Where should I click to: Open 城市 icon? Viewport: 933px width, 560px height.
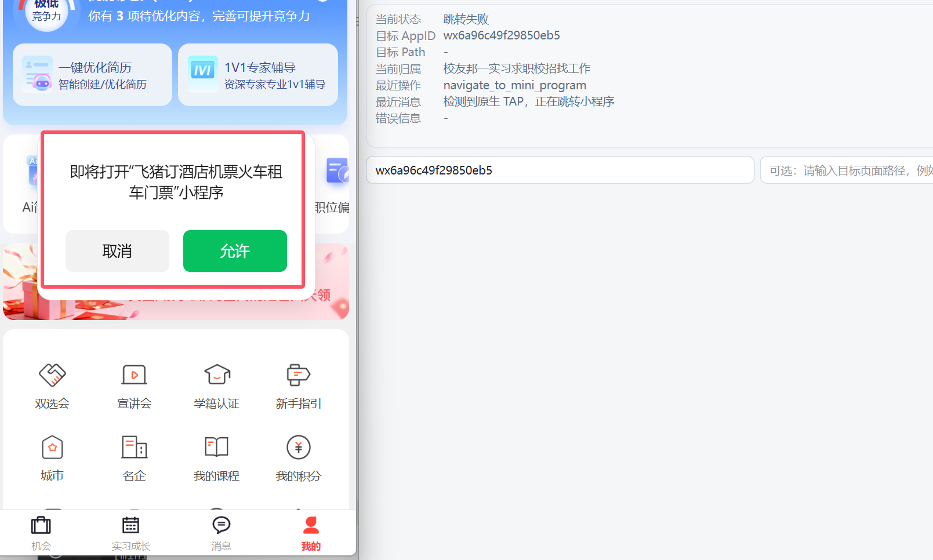point(52,447)
